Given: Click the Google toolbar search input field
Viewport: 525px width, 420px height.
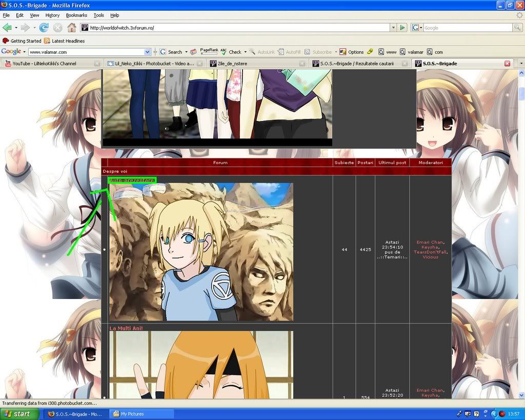Looking at the screenshot, I should (87, 52).
